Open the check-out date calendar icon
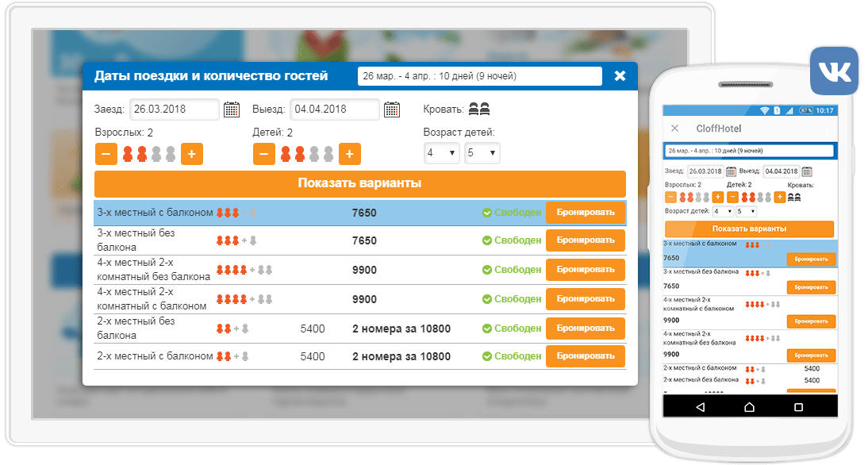868x465 pixels. tap(392, 110)
